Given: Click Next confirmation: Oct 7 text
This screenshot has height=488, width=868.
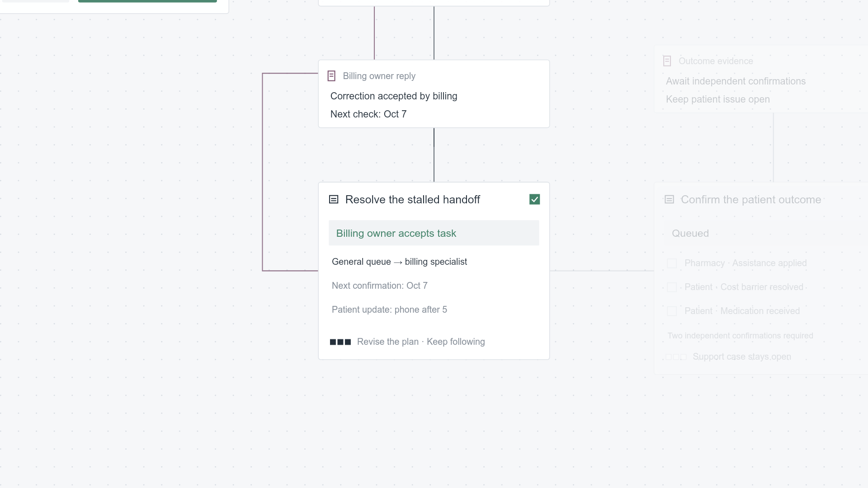Looking at the screenshot, I should [x=380, y=286].
